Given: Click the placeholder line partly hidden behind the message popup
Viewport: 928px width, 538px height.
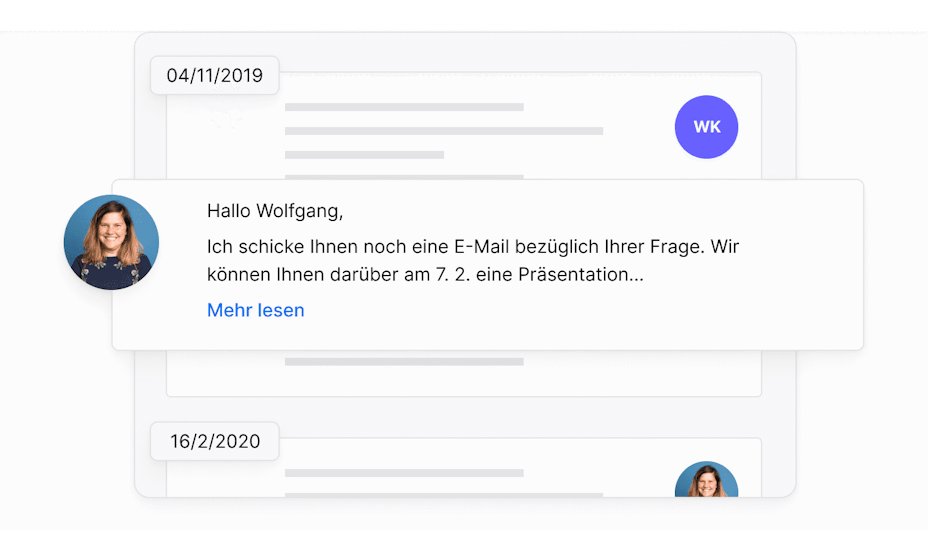Looking at the screenshot, I should click(x=404, y=176).
